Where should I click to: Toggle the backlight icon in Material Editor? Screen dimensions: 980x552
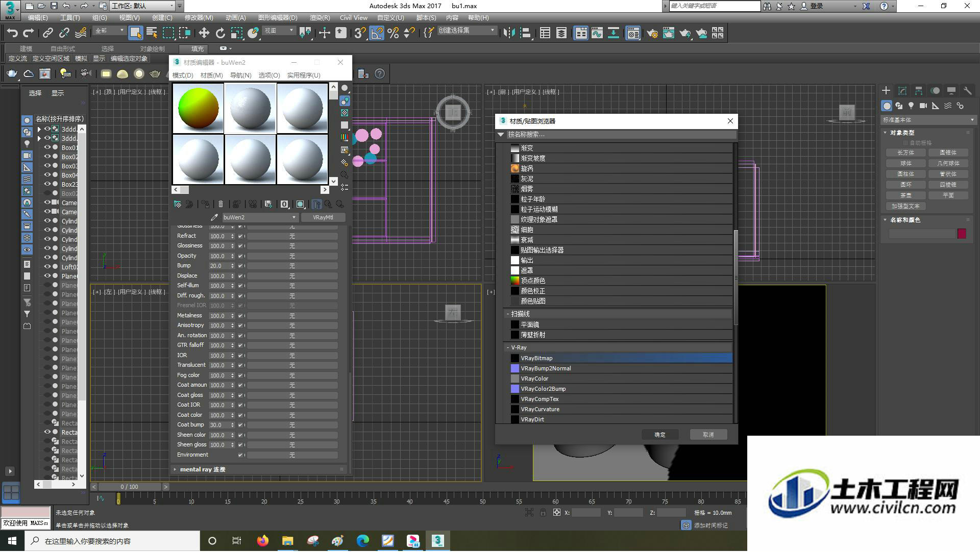tap(345, 101)
